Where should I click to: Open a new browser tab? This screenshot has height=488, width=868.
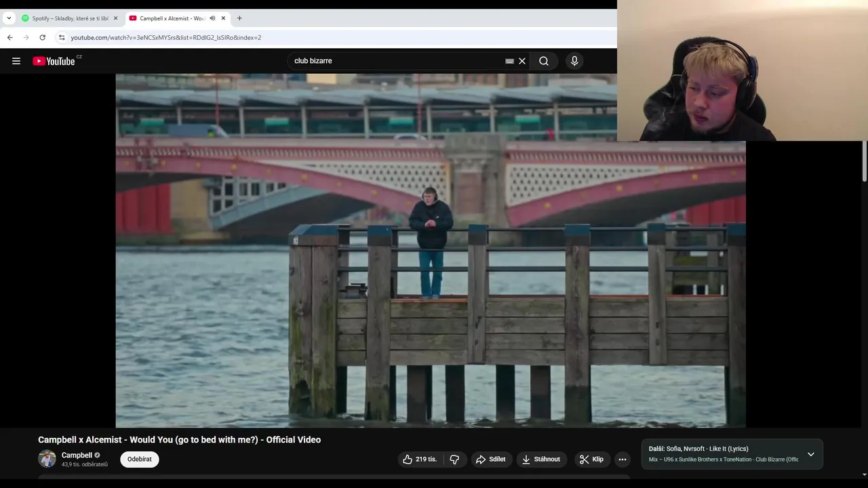pyautogui.click(x=239, y=18)
